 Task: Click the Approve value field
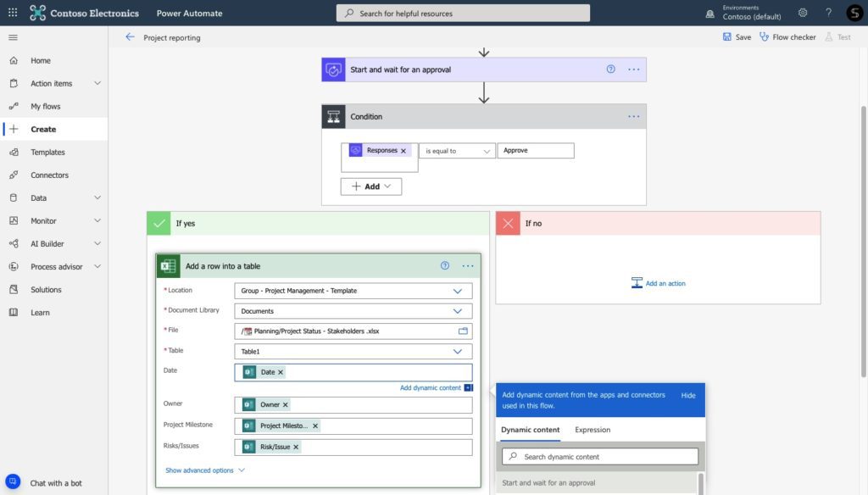tap(536, 151)
